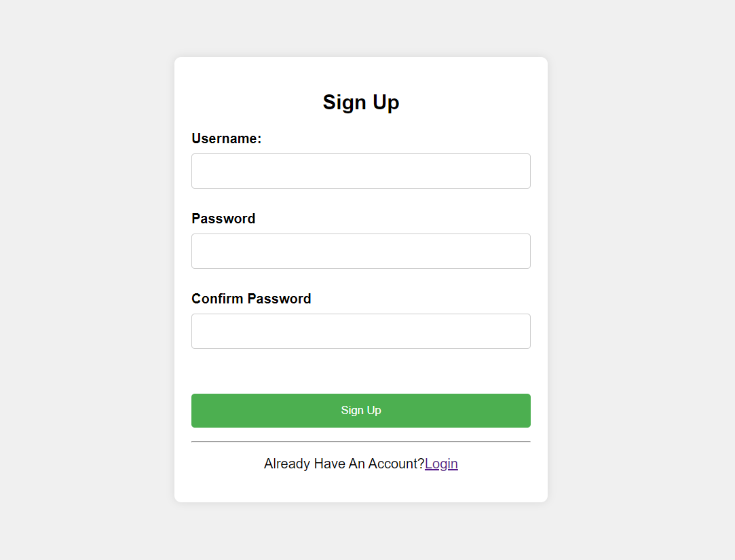Click the Password input field
Screen dimensions: 735x560
pos(360,251)
